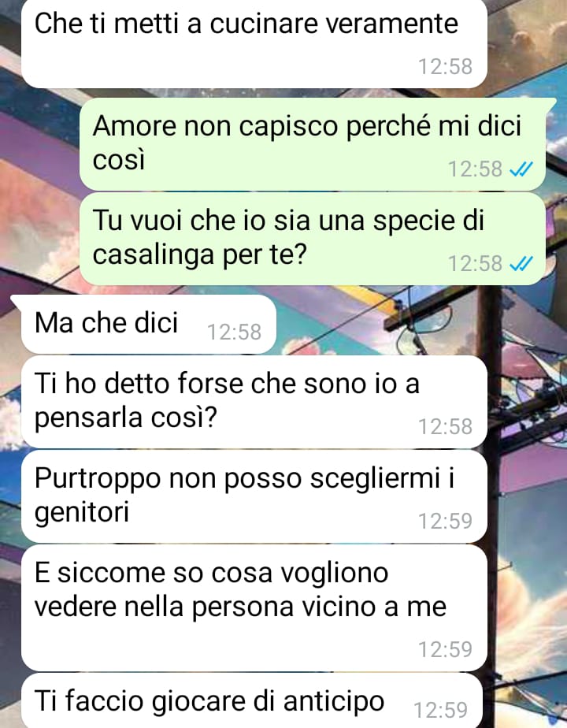Select the 'Amore non capisco perché mi dici così' bubble
This screenshot has width=567, height=728.
(x=313, y=143)
